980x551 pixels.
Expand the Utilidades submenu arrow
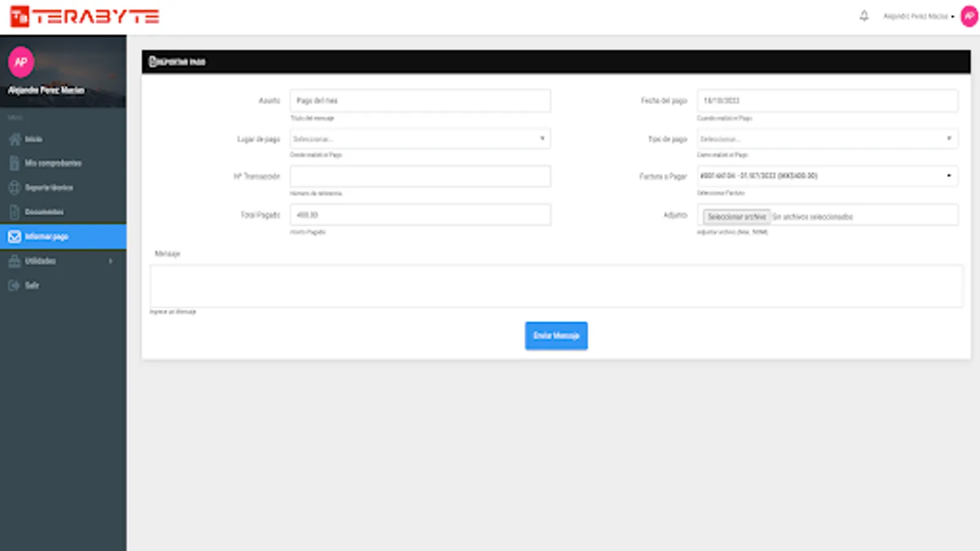[111, 261]
